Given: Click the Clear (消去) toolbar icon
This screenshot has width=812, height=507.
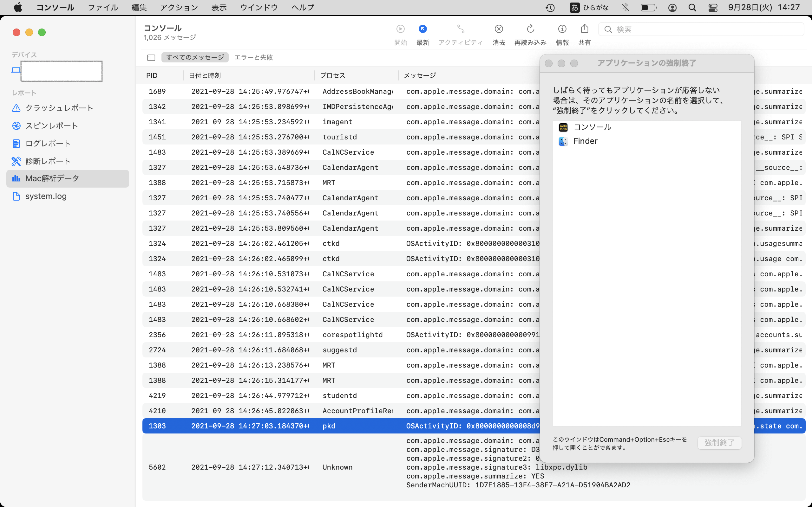Looking at the screenshot, I should coord(499,29).
